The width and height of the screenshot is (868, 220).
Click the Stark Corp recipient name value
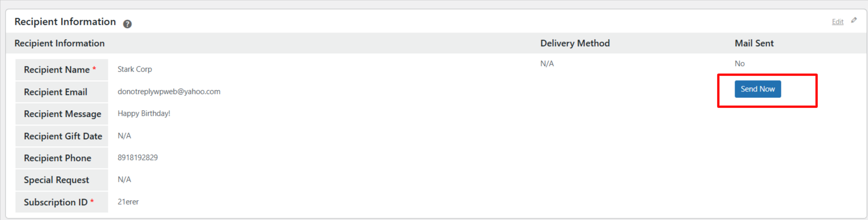click(135, 69)
